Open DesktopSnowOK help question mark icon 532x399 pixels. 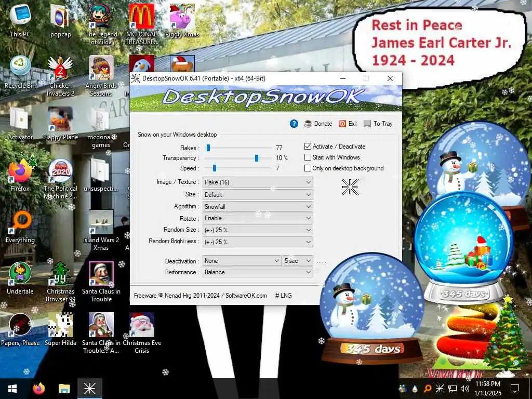coord(294,124)
